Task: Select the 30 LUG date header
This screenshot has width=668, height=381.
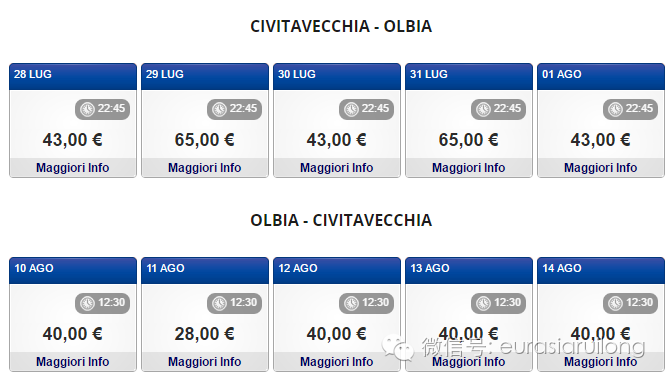Action: click(337, 77)
